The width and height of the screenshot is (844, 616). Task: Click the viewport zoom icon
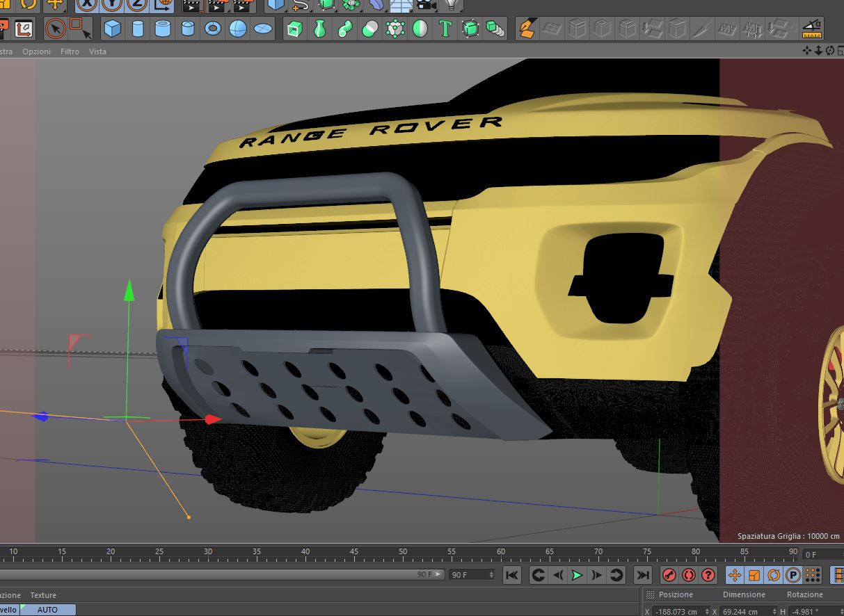(818, 51)
